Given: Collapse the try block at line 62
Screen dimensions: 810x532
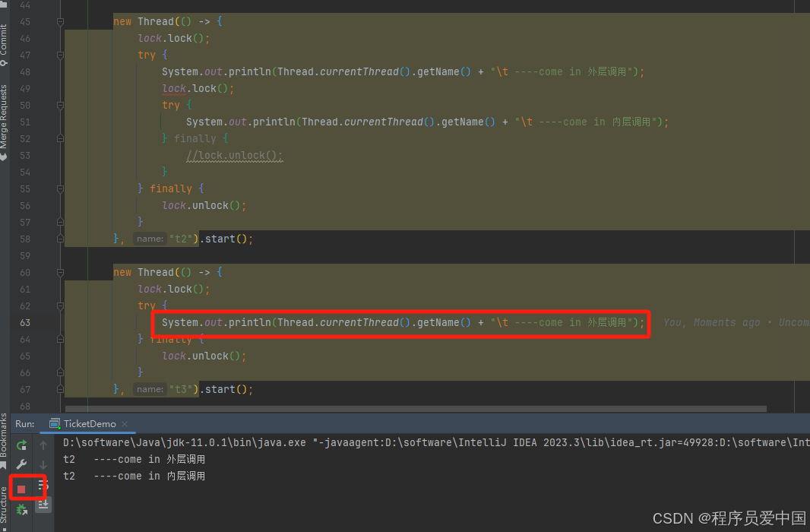Looking at the screenshot, I should [60, 306].
